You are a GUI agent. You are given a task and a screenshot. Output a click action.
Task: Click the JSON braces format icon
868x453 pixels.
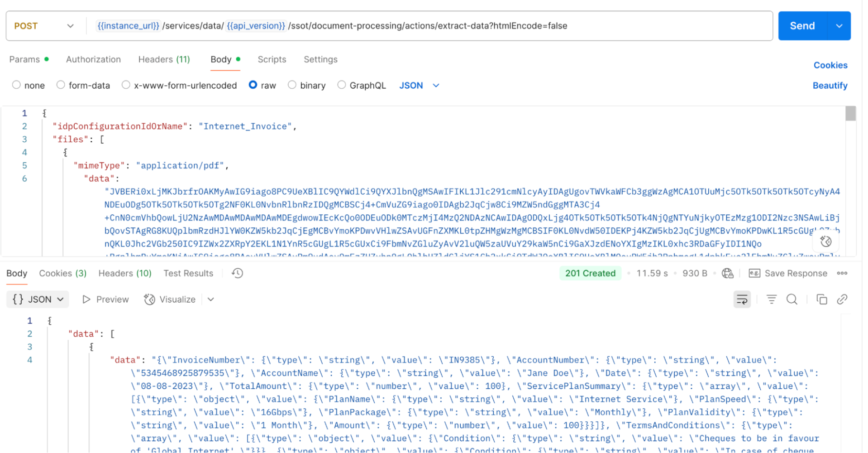(x=18, y=300)
